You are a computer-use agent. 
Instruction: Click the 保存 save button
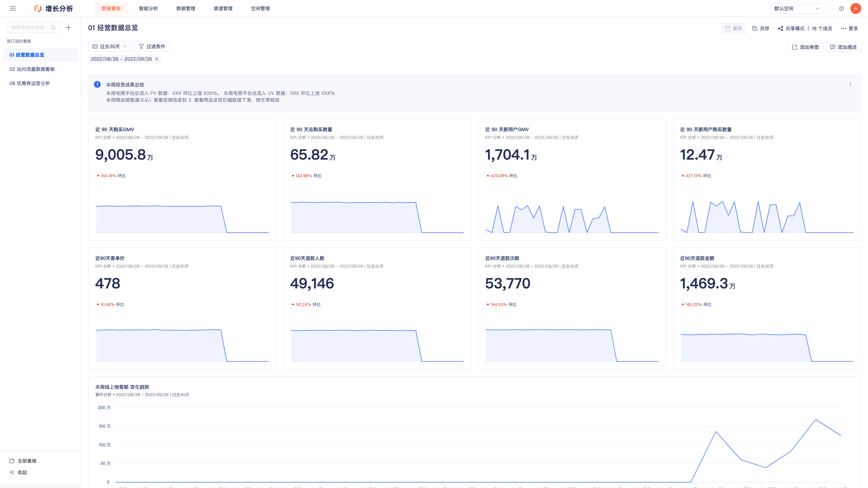734,28
